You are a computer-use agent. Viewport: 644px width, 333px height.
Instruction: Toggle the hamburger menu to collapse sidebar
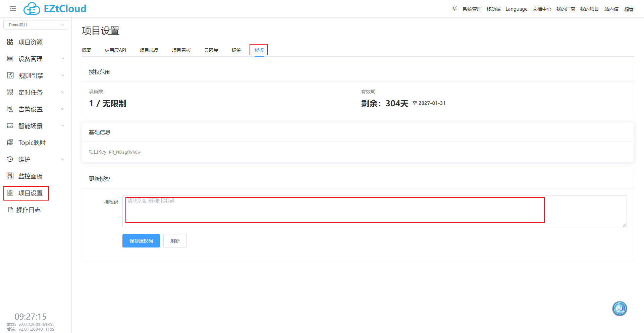point(12,8)
